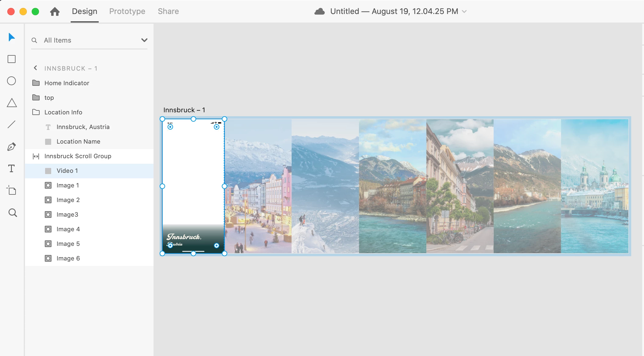Click the Home icon

pyautogui.click(x=55, y=12)
